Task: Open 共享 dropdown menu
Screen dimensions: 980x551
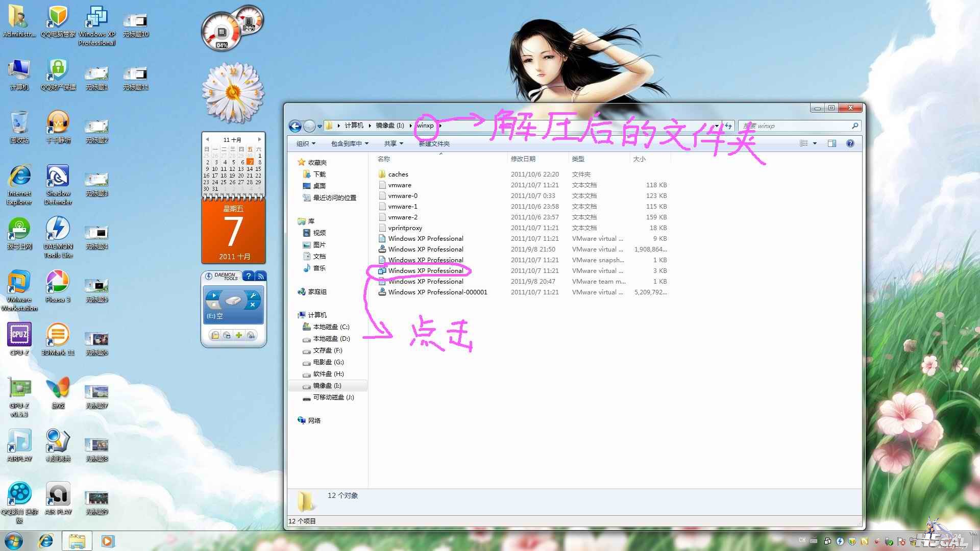Action: [394, 143]
